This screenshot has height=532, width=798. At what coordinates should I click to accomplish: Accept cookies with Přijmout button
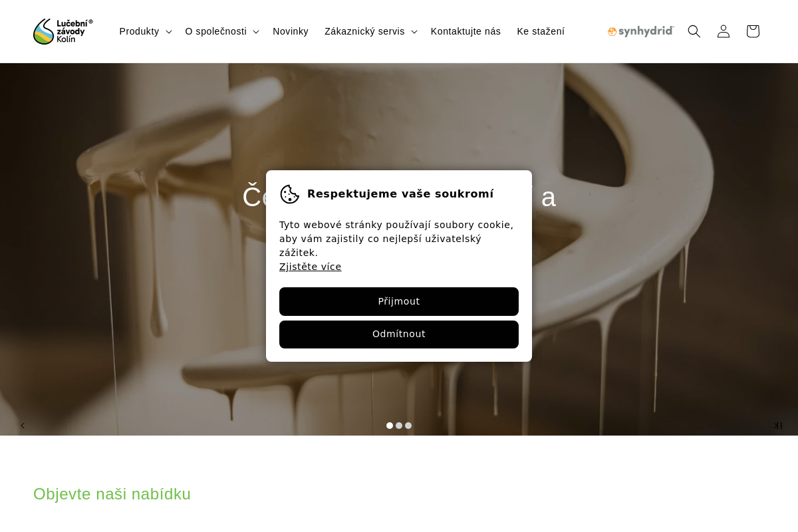(x=399, y=301)
